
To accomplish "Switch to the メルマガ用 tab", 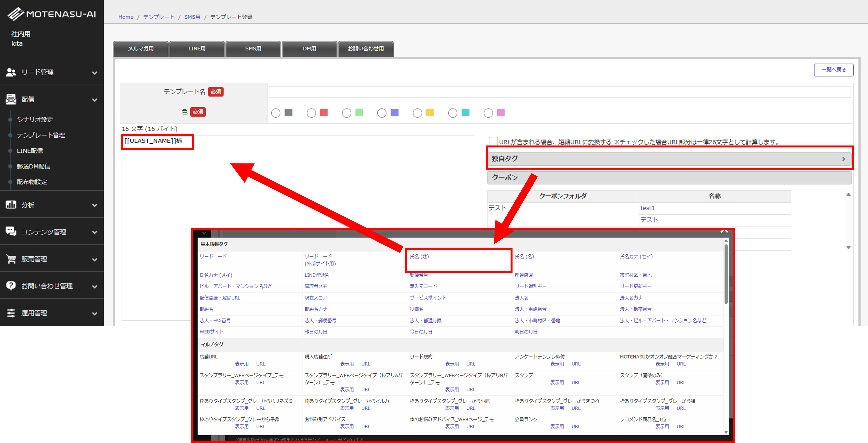I will pyautogui.click(x=140, y=49).
